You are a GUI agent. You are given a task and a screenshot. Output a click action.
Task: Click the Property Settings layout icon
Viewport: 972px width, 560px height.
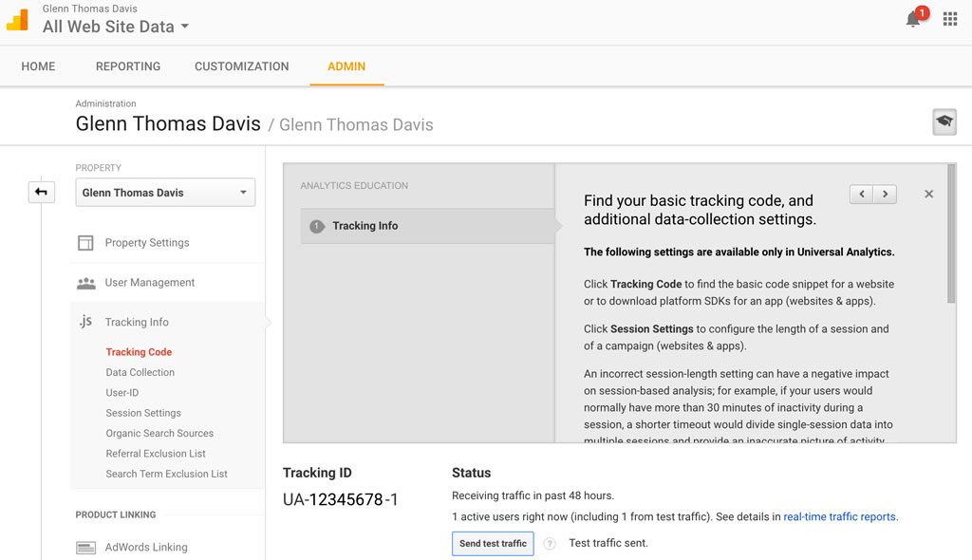coord(85,242)
